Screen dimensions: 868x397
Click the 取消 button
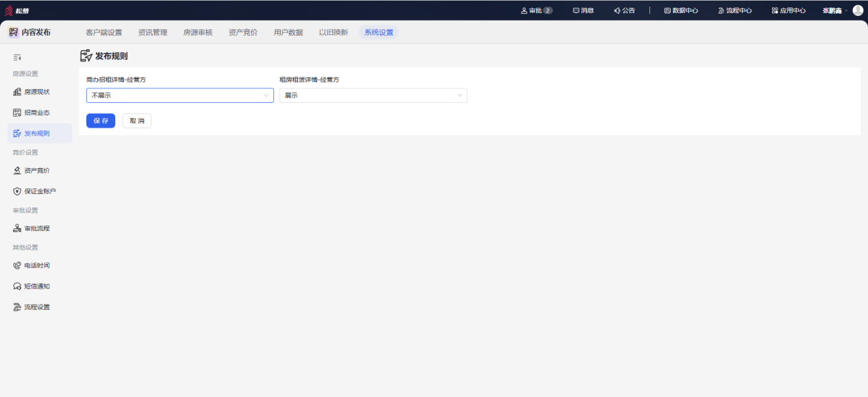[x=137, y=121]
